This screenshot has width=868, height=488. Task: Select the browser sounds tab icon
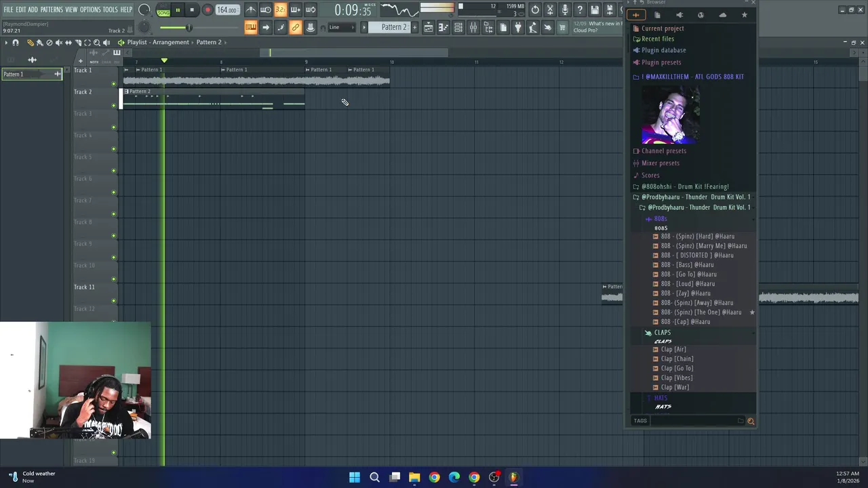(x=635, y=15)
